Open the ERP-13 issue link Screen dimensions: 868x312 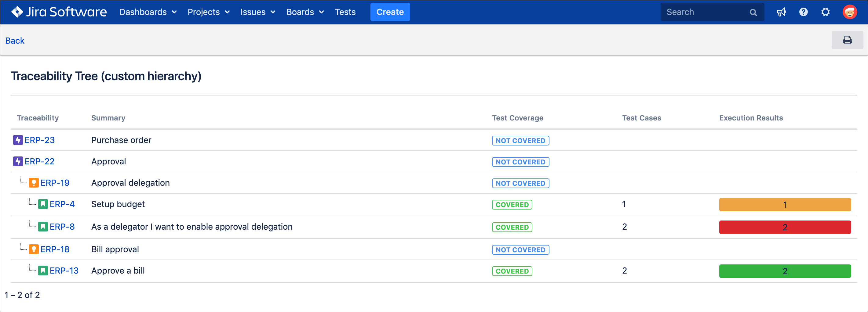point(64,271)
